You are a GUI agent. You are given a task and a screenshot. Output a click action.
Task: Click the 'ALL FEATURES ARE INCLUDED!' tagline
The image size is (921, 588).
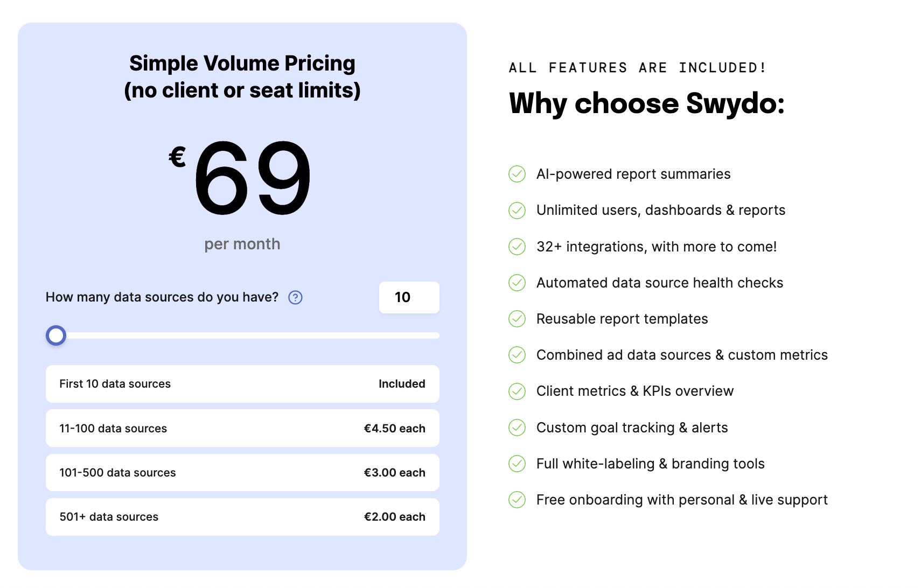pos(637,68)
